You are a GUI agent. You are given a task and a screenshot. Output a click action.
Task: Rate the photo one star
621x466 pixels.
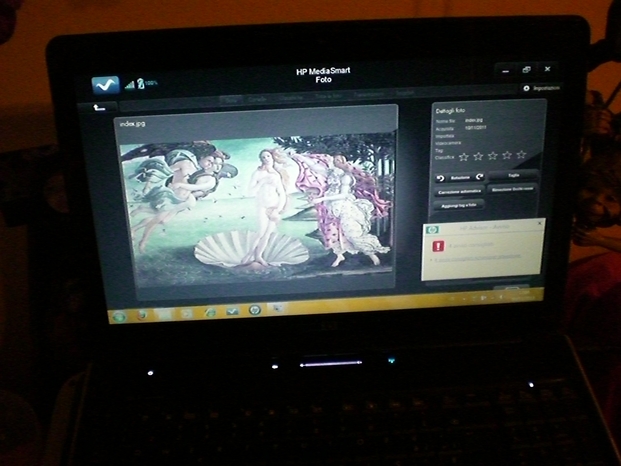point(463,157)
